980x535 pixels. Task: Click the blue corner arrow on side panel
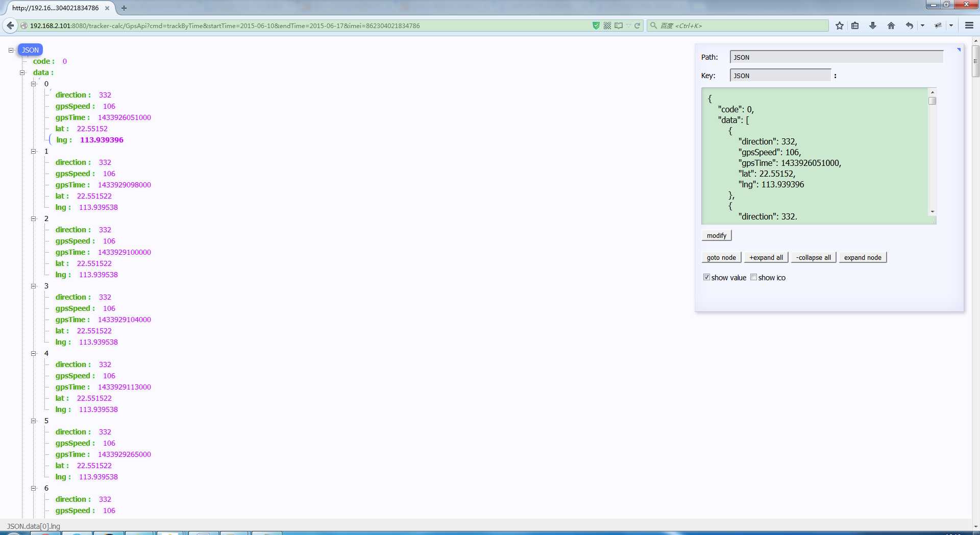(x=959, y=50)
